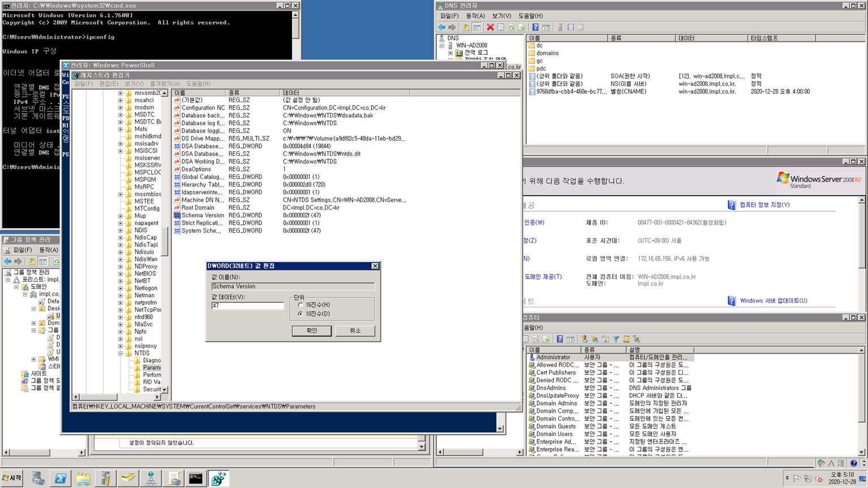This screenshot has height=488, width=868.
Task: Click the export list icon in DNS Manager toolbar
Action: [522, 27]
